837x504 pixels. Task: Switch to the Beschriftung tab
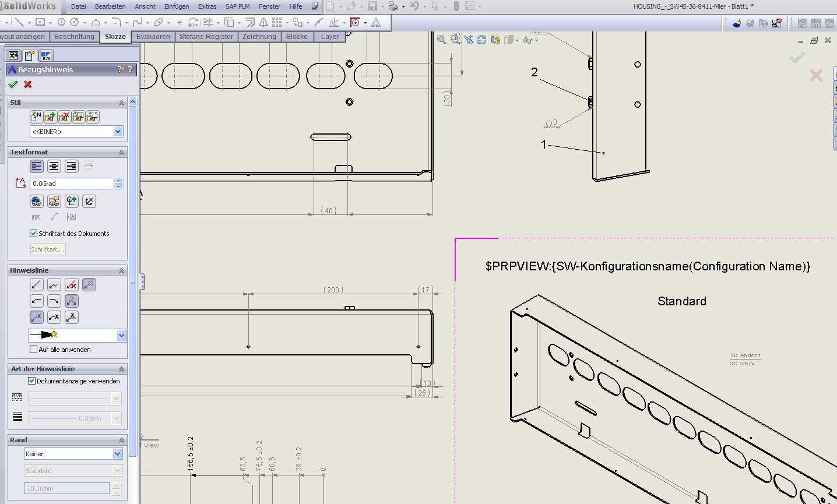tap(74, 37)
